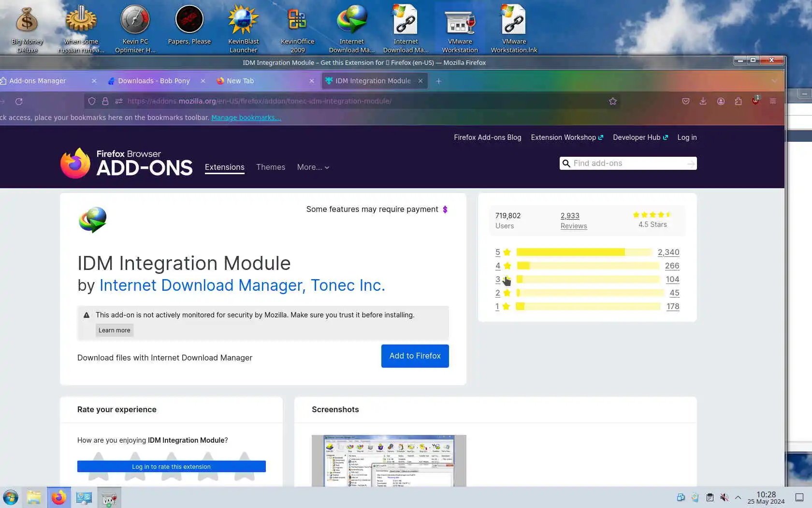The width and height of the screenshot is (812, 508).
Task: Expand the More... dropdown in add-ons navigation
Action: (313, 167)
